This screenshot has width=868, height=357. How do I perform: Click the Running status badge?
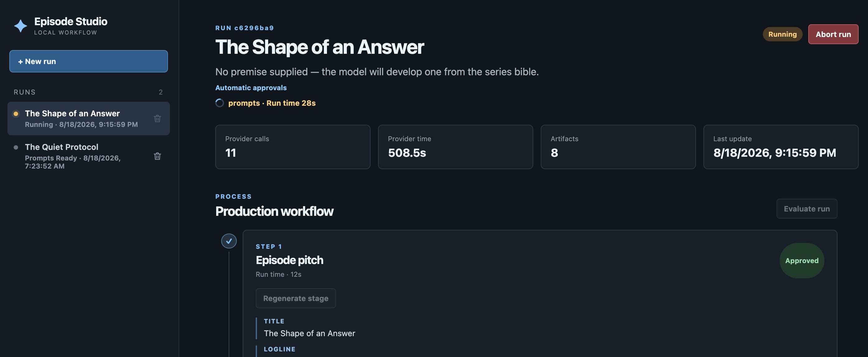pyautogui.click(x=782, y=34)
